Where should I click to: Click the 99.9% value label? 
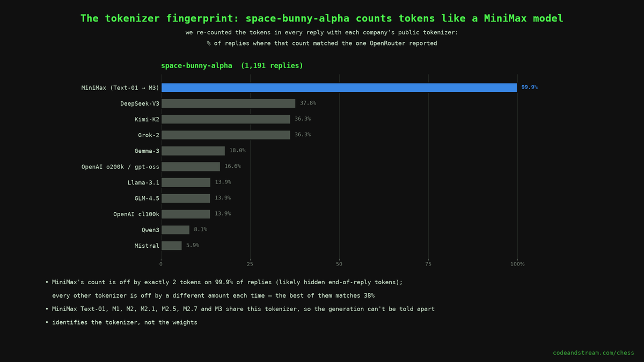[x=529, y=87]
